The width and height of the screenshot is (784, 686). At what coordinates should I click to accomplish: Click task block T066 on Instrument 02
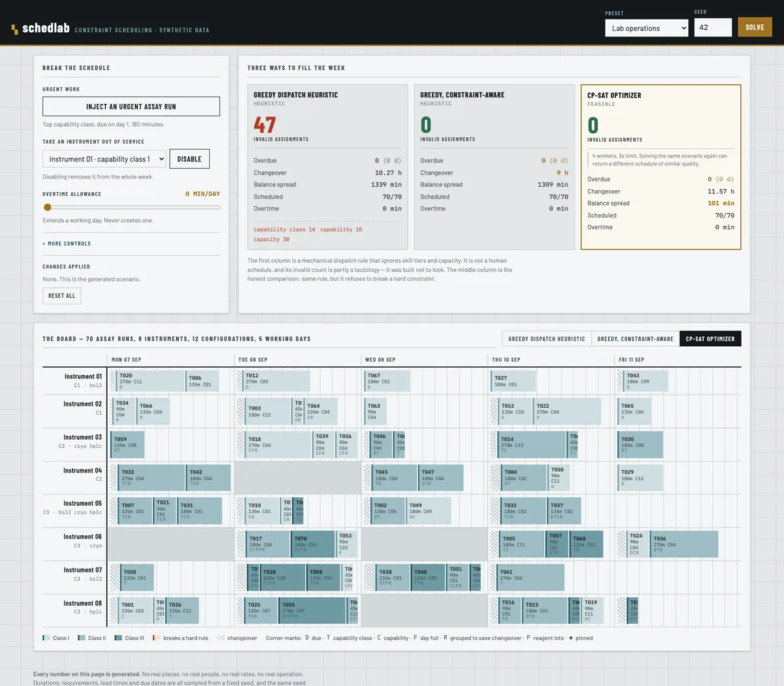coord(154,411)
